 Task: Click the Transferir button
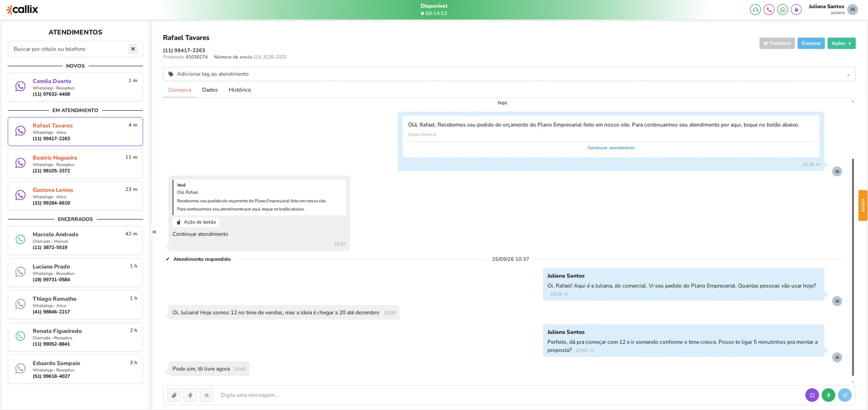pos(777,43)
